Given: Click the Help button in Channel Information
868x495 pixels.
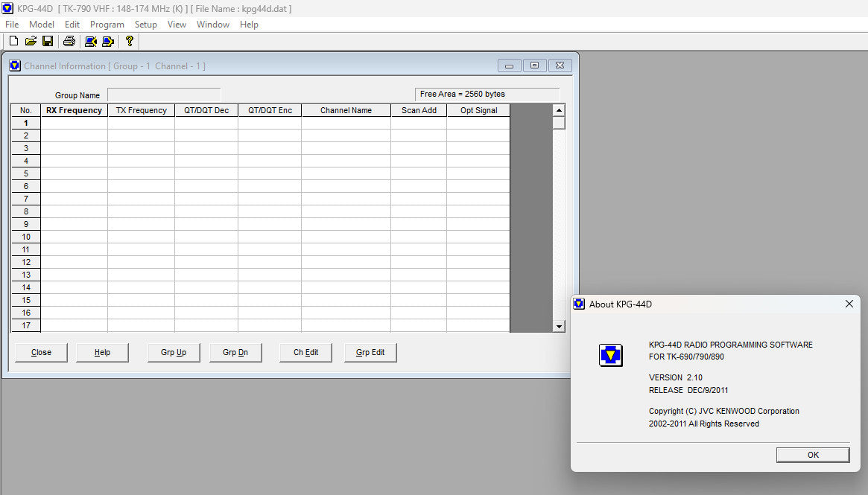Looking at the screenshot, I should click(102, 352).
